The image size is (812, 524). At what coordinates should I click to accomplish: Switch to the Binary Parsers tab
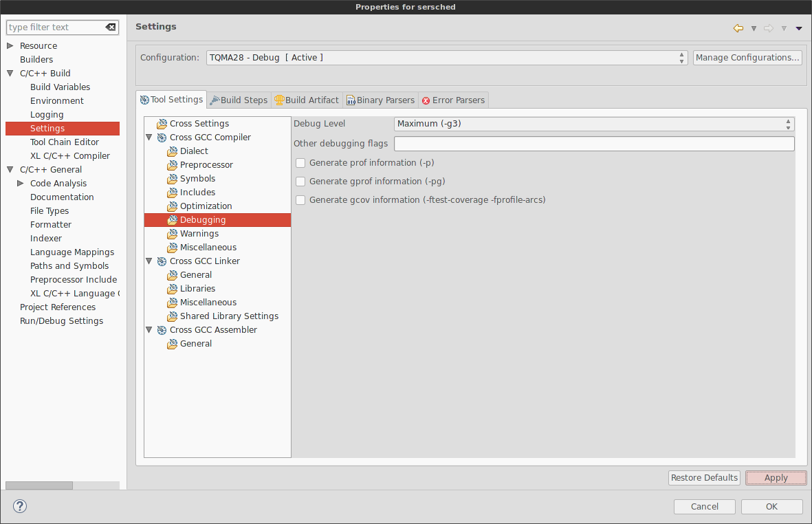pos(381,100)
